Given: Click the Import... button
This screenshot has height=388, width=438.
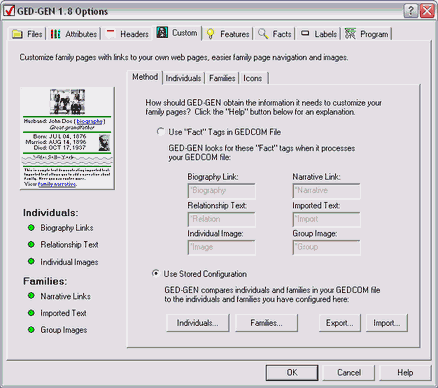Looking at the screenshot, I should [387, 323].
